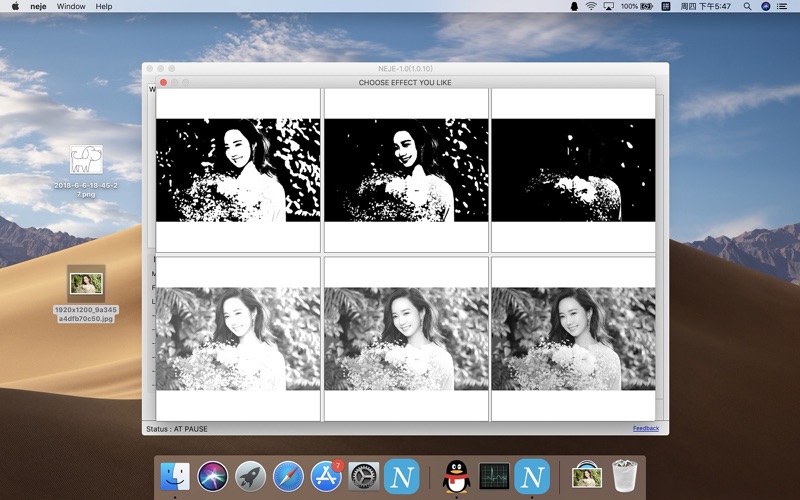Viewport: 800px width, 500px height.
Task: Select the 1920x1200 jpg desktop file
Action: tap(86, 294)
